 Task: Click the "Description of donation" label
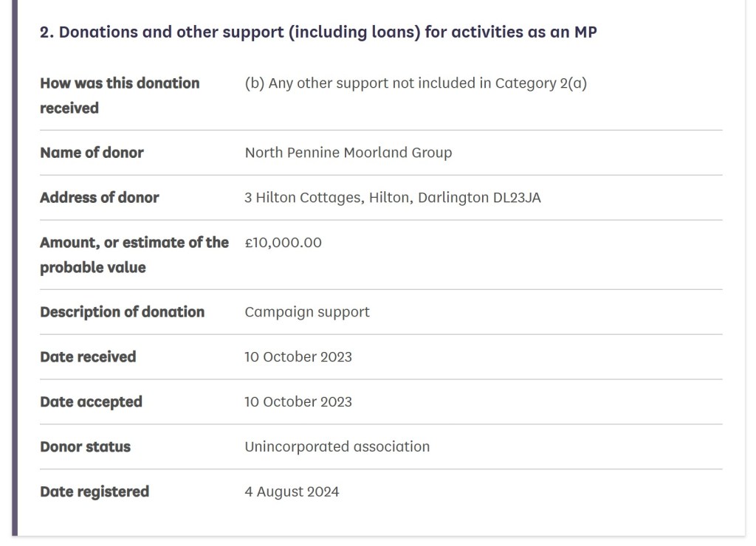122,312
